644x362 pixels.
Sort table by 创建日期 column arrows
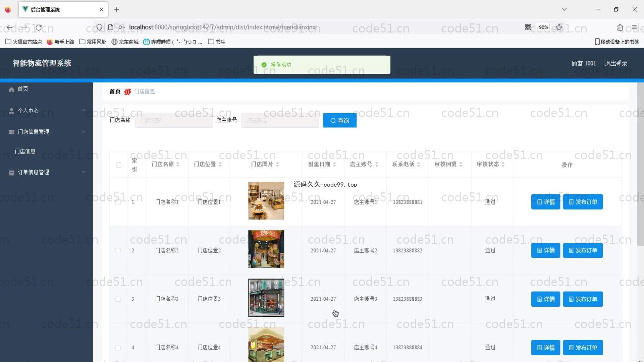tap(334, 164)
